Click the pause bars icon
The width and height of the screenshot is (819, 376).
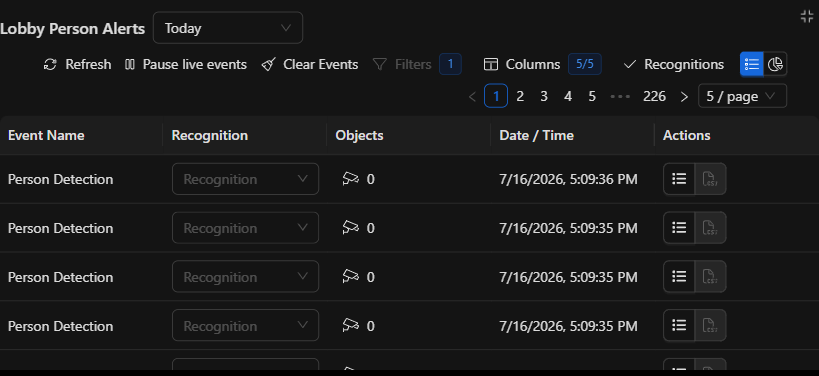(130, 65)
